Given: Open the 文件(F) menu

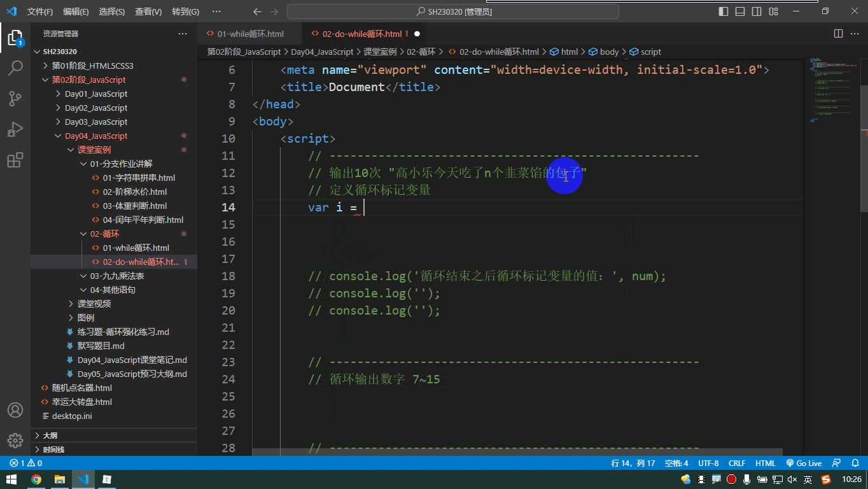Looking at the screenshot, I should coord(40,11).
